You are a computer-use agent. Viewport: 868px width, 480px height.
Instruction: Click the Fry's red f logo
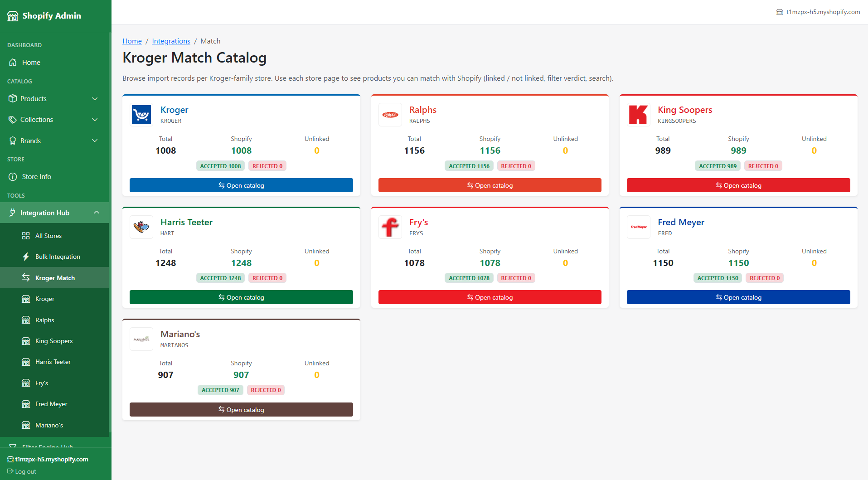[x=390, y=227]
